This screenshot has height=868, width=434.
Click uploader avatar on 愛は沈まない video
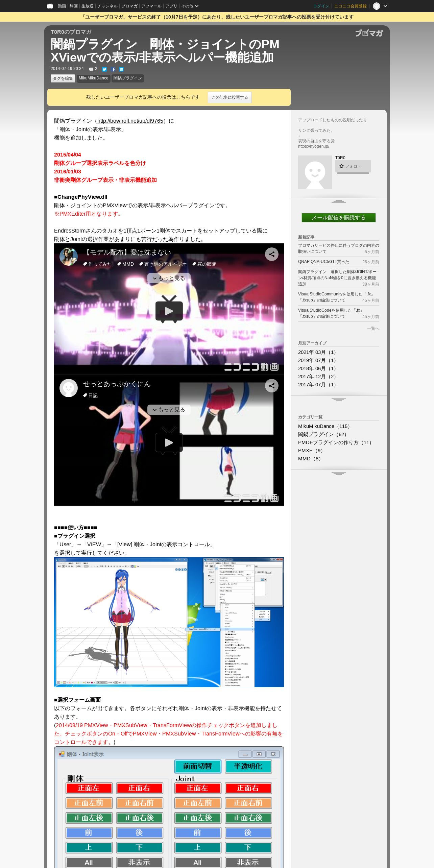pos(69,257)
